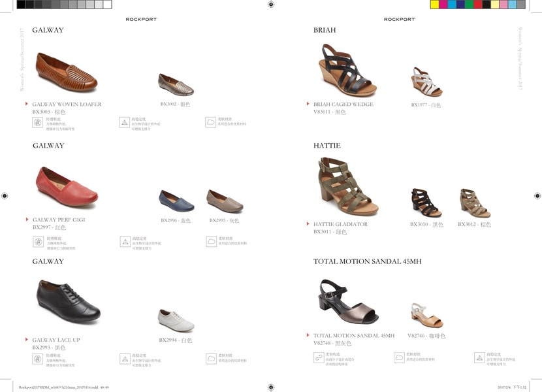
Task: Click the stability triangle icon in Galway Lace Up row
Action: click(x=125, y=359)
